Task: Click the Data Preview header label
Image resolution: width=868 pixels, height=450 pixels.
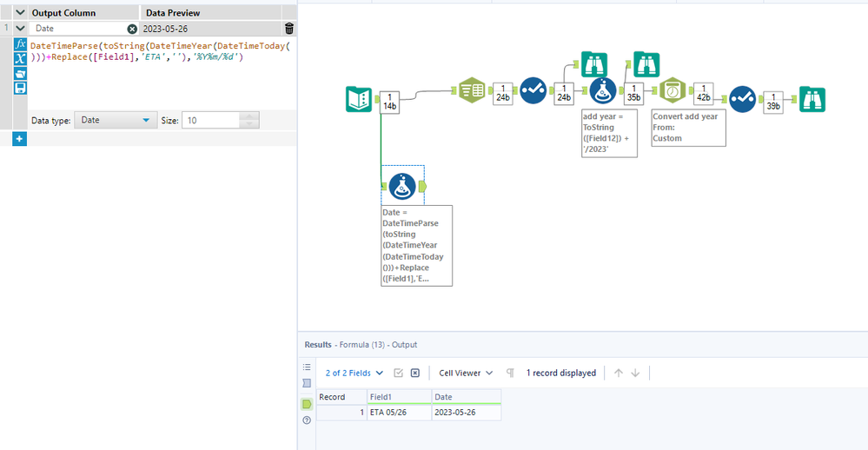Action: (173, 13)
